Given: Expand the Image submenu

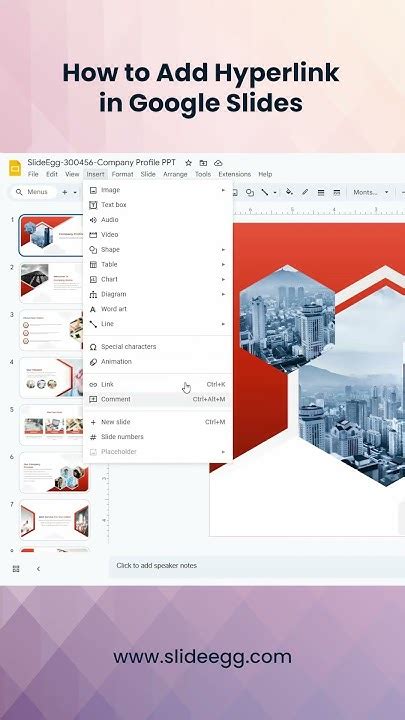Looking at the screenshot, I should point(158,190).
